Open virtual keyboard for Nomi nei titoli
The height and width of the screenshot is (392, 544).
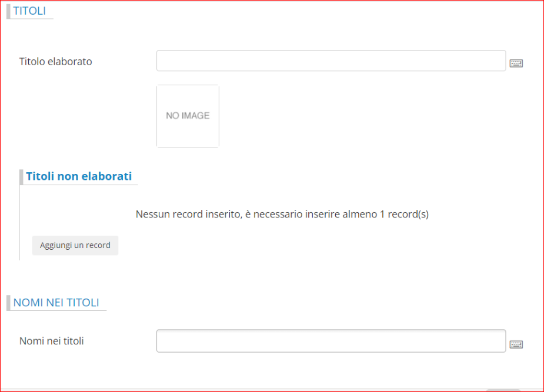coord(516,344)
